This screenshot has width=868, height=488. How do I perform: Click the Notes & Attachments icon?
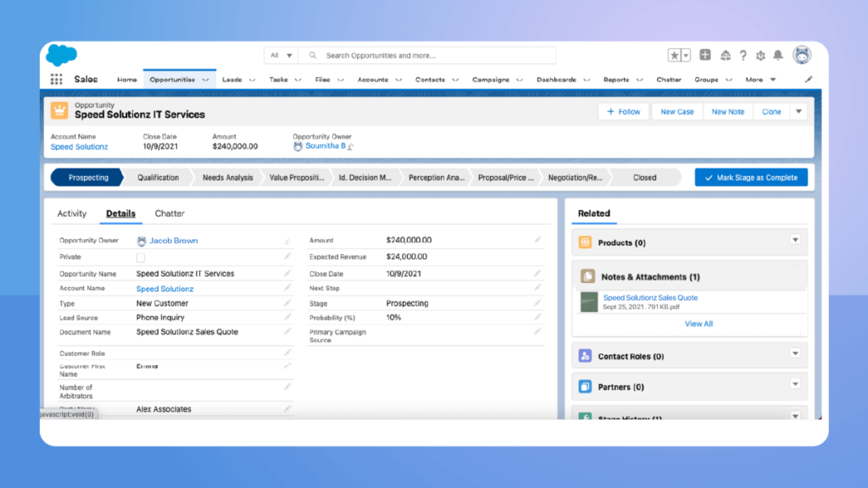click(x=587, y=276)
